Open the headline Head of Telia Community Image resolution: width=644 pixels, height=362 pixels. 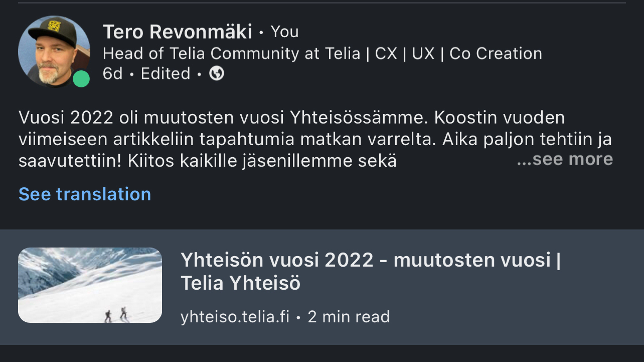coord(323,53)
